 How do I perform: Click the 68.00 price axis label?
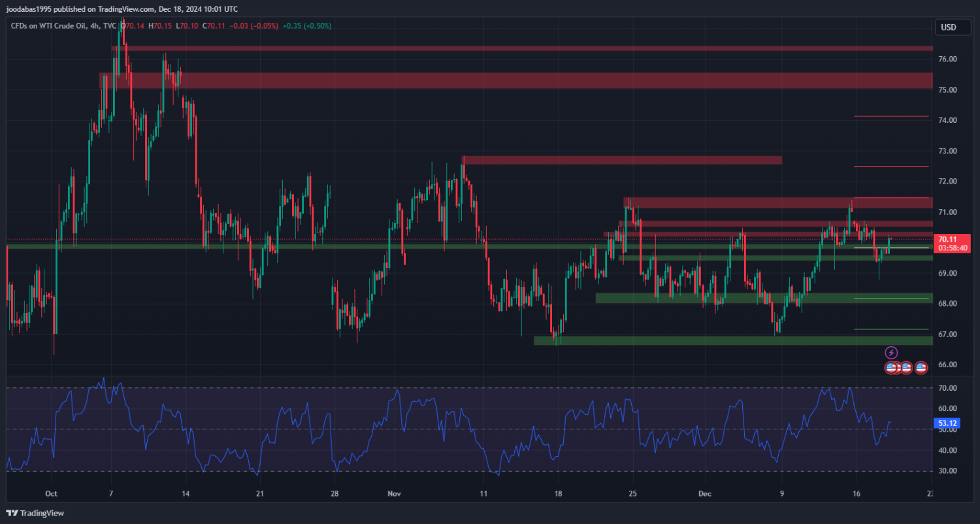pyautogui.click(x=947, y=304)
